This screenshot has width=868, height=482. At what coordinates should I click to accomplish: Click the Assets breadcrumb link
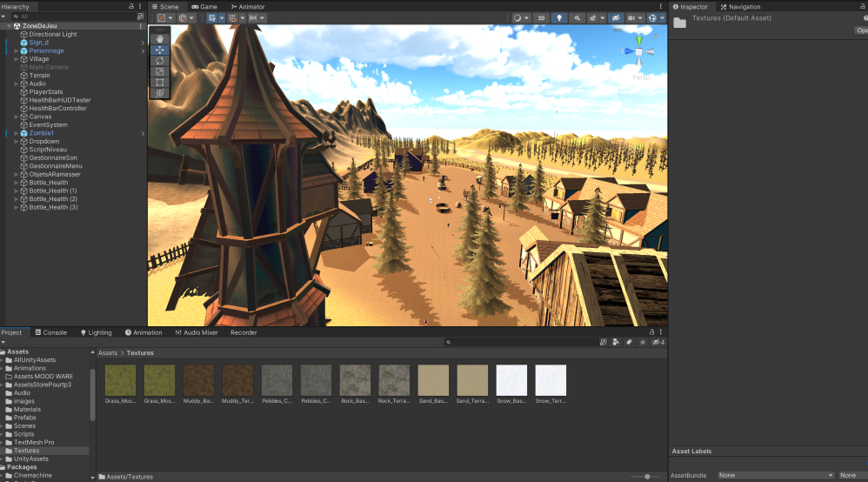[108, 353]
